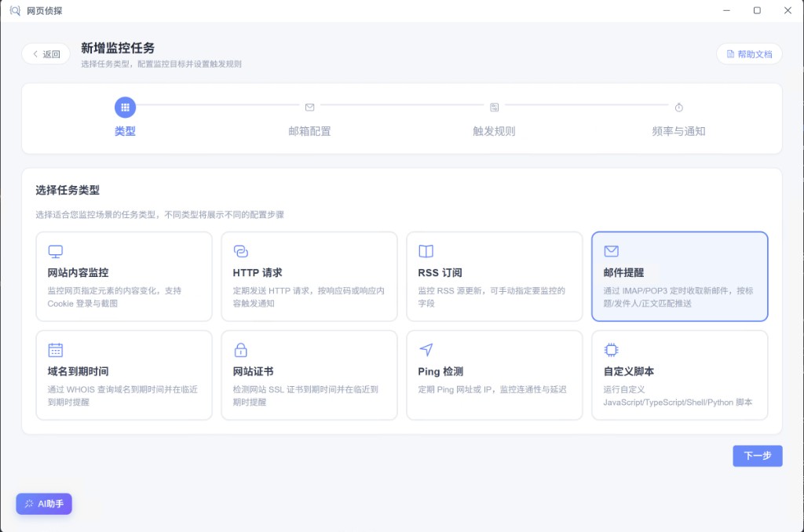Viewport: 804px width, 532px height.
Task: Click the paper-plane icon on Ping 检测 card
Action: coord(426,349)
